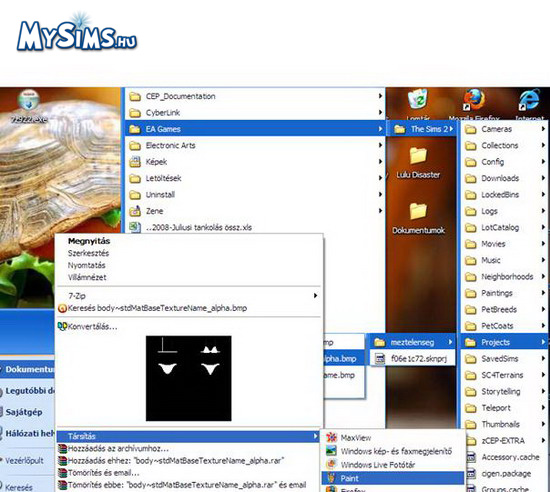Open the file with Paint
The image size is (550, 492).
pyautogui.click(x=393, y=478)
